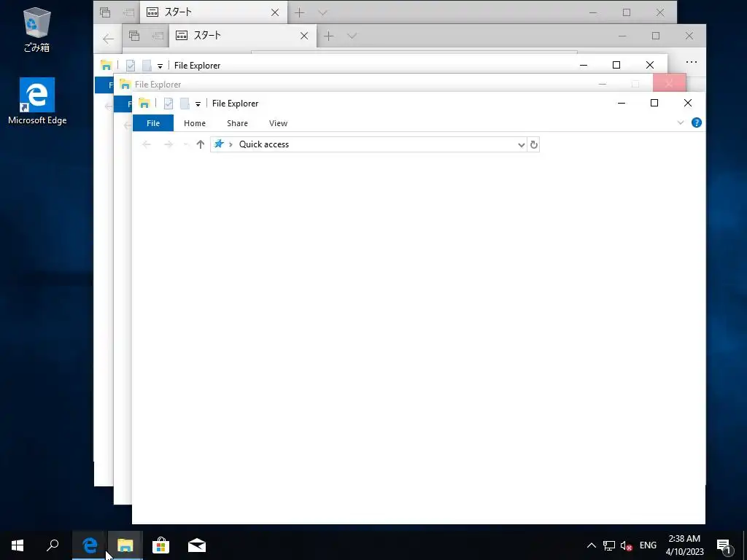The width and height of the screenshot is (747, 560).
Task: Open the ごみ箱 recycle bin desktop icon
Action: tap(36, 29)
